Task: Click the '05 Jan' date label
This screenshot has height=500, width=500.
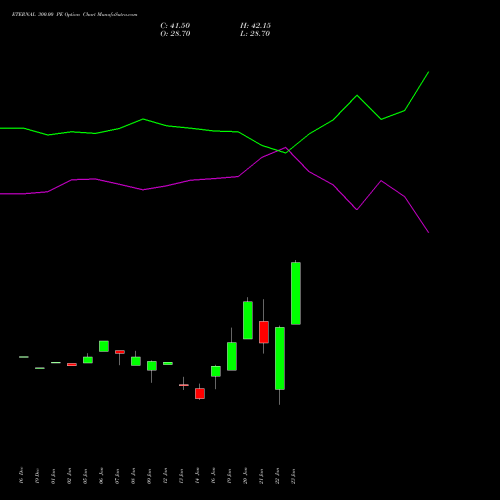Action: point(85,475)
